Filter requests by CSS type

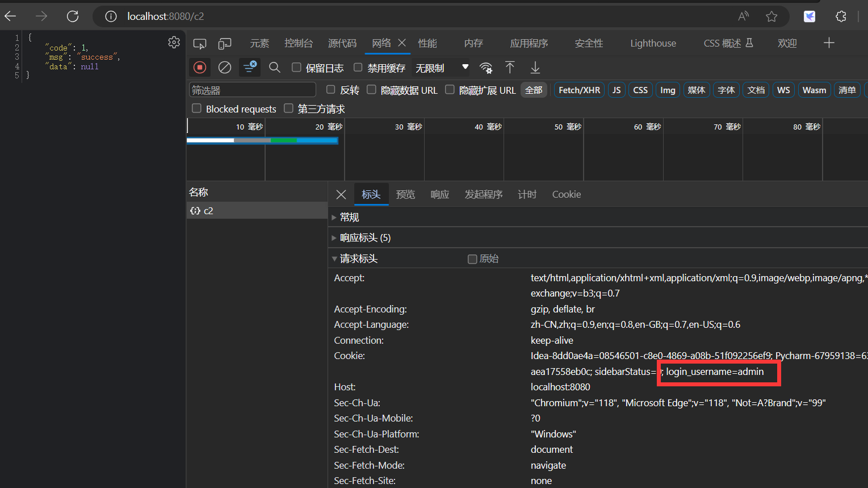[x=640, y=90]
